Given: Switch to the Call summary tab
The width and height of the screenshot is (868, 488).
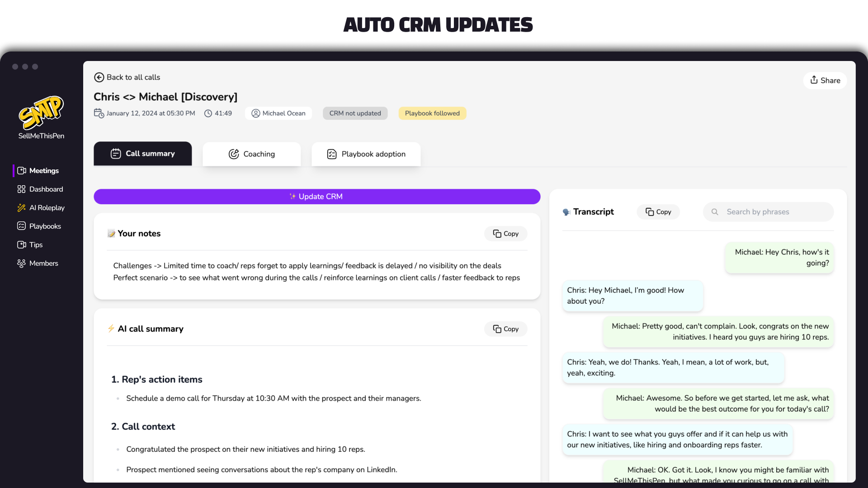Looking at the screenshot, I should pyautogui.click(x=143, y=154).
